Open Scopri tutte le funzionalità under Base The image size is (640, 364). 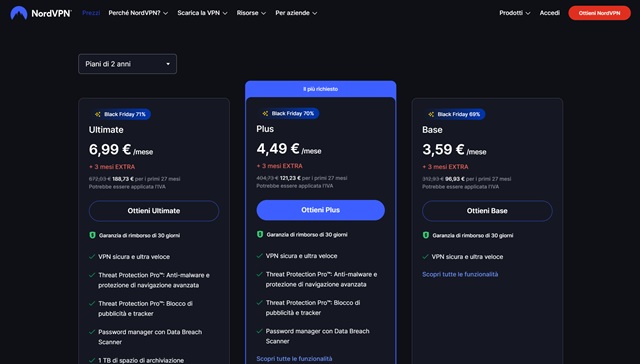pos(460,275)
